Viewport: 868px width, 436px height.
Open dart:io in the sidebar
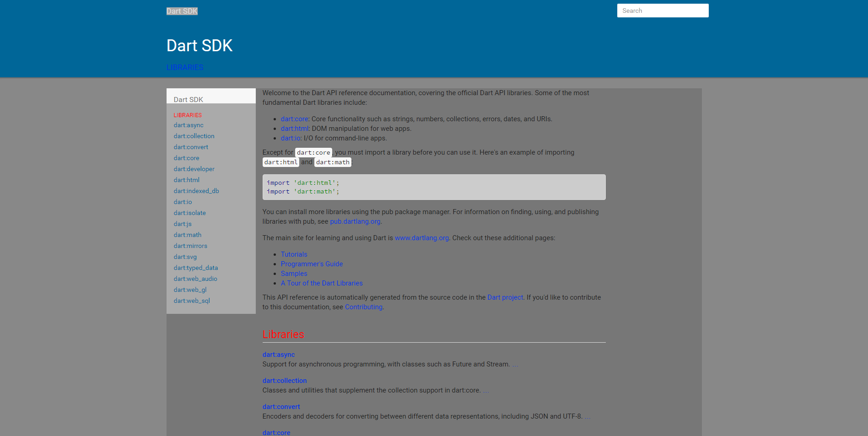(183, 202)
